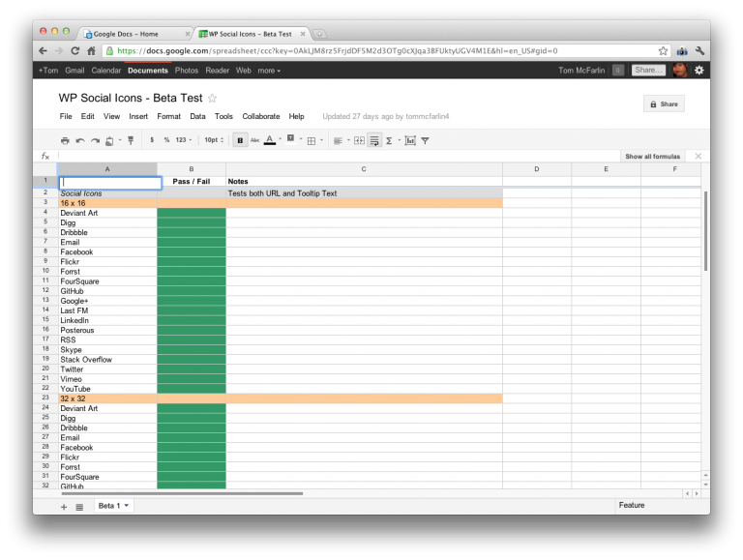This screenshot has height=560, width=743.
Task: Add a new sheet with plus icon
Action: point(64,507)
